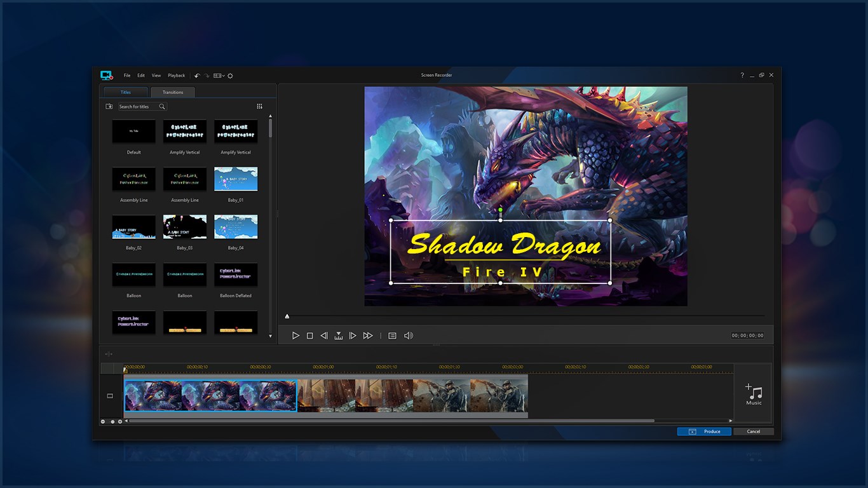This screenshot has height=488, width=868.
Task: Click the timeline zoom slider knob
Action: point(112,421)
